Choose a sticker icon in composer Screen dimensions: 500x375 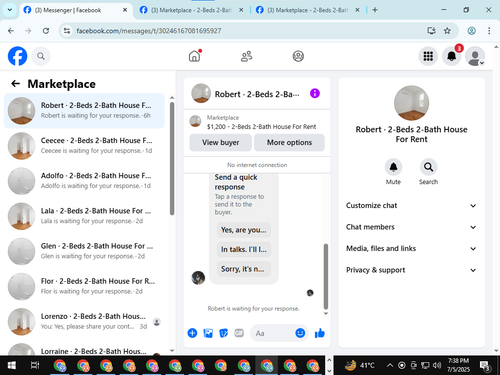(x=223, y=333)
